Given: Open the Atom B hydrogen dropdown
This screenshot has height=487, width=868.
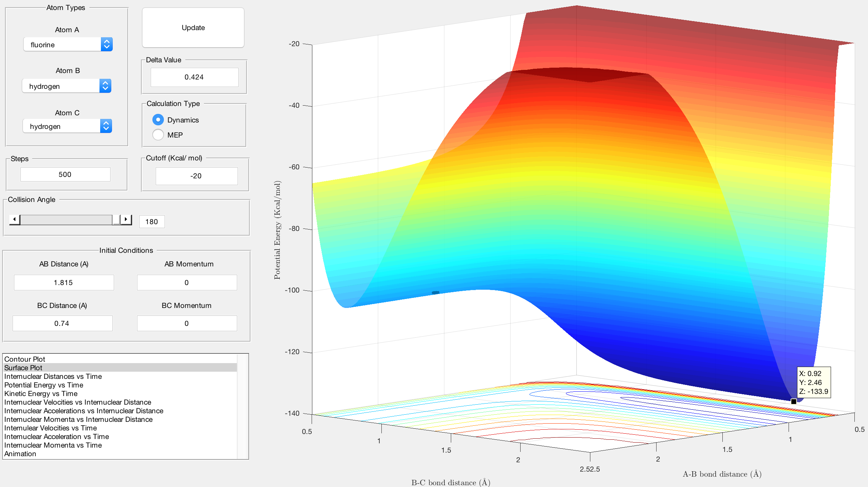Looking at the screenshot, I should pyautogui.click(x=67, y=86).
